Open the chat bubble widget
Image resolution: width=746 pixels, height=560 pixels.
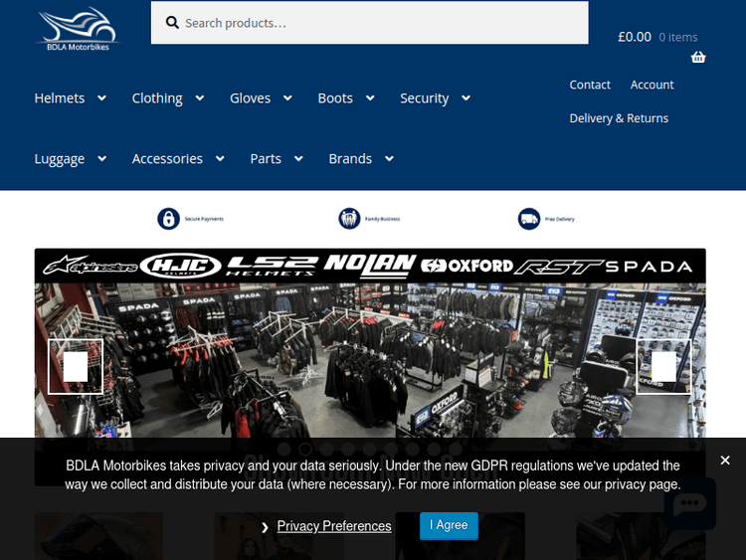click(690, 503)
